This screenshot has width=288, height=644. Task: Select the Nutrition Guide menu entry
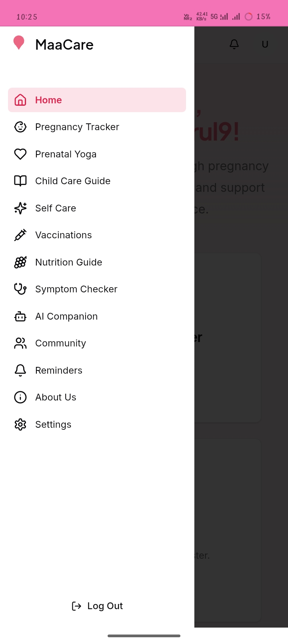(x=69, y=262)
